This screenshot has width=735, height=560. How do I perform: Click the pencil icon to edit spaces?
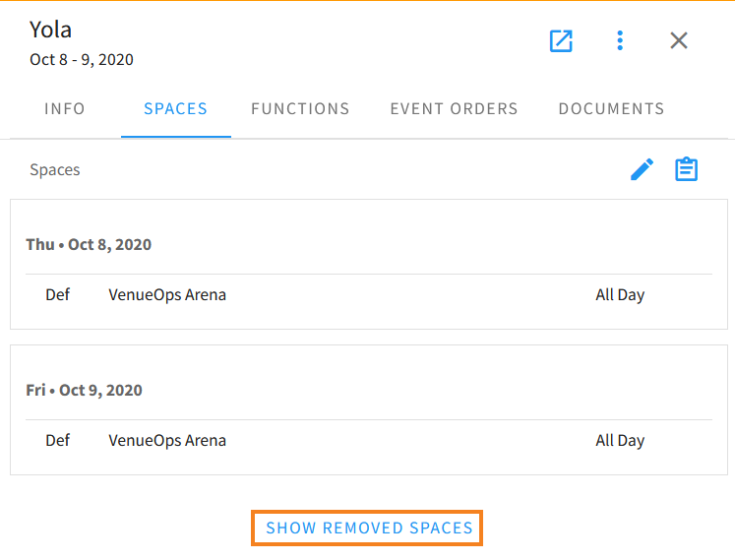tap(642, 170)
